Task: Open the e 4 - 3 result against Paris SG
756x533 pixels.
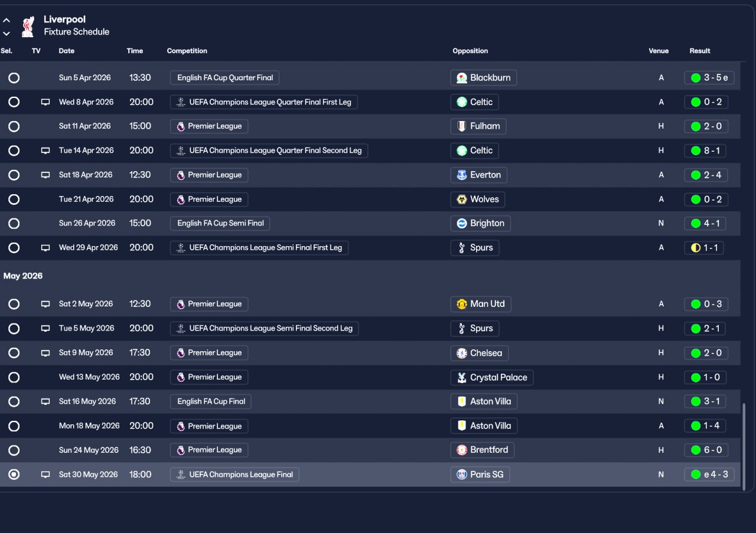Action: [709, 475]
